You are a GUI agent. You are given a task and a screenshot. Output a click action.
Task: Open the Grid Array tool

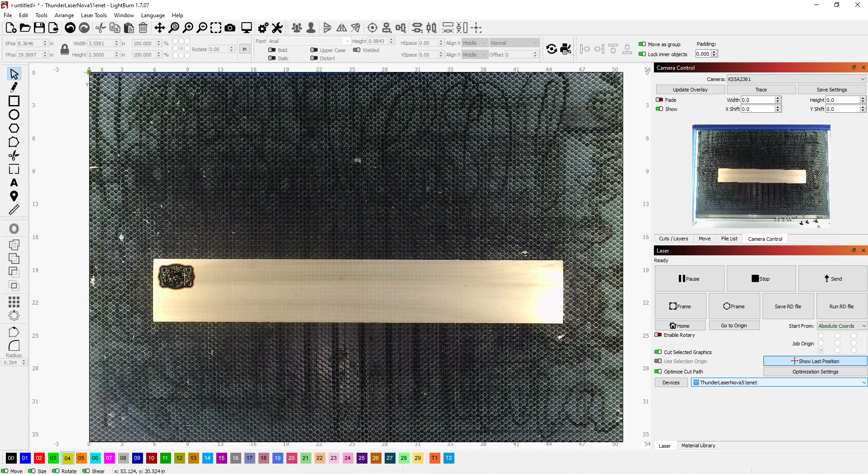(14, 302)
